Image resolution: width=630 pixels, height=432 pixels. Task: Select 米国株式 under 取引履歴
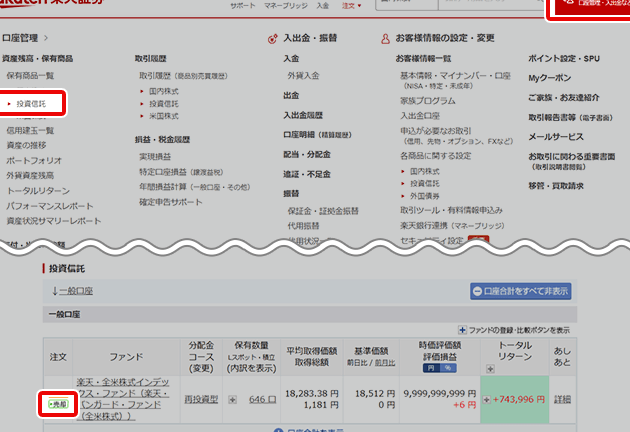point(164,116)
